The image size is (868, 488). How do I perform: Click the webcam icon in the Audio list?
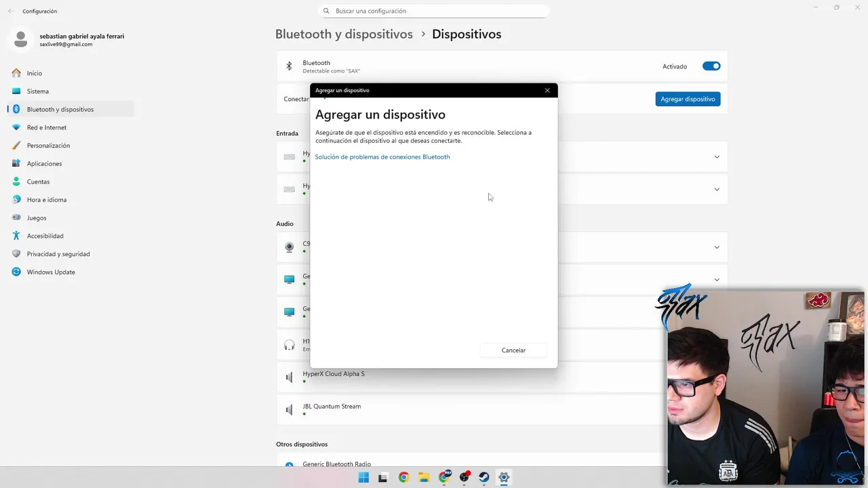[x=290, y=247]
